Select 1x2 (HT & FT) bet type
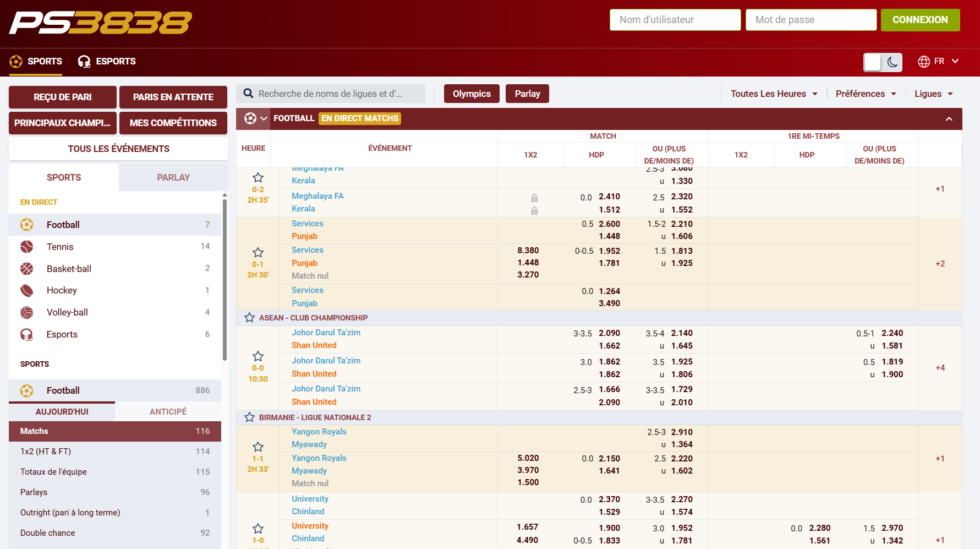Viewport: 980px width, 549px height. tap(115, 452)
